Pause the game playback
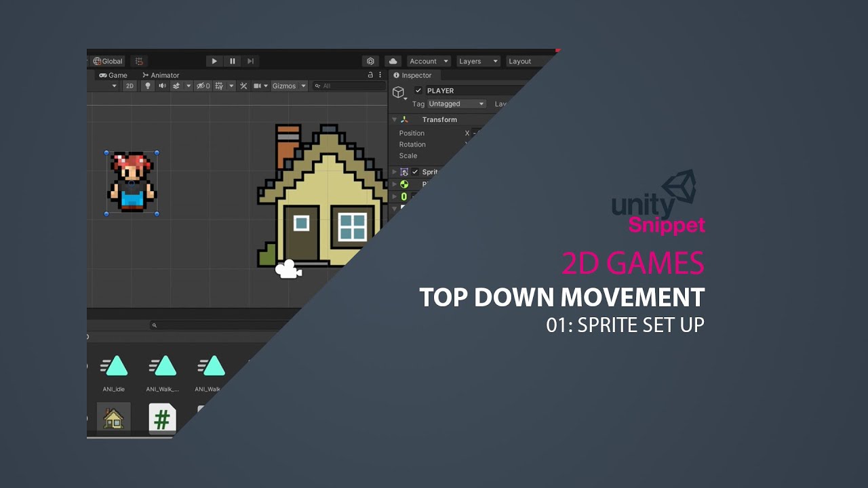The width and height of the screenshot is (868, 488). point(233,61)
